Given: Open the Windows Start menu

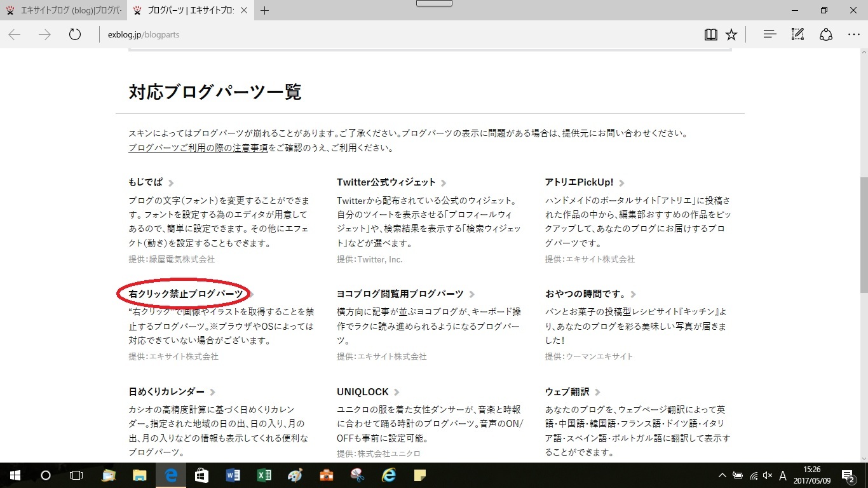Looking at the screenshot, I should [14, 475].
